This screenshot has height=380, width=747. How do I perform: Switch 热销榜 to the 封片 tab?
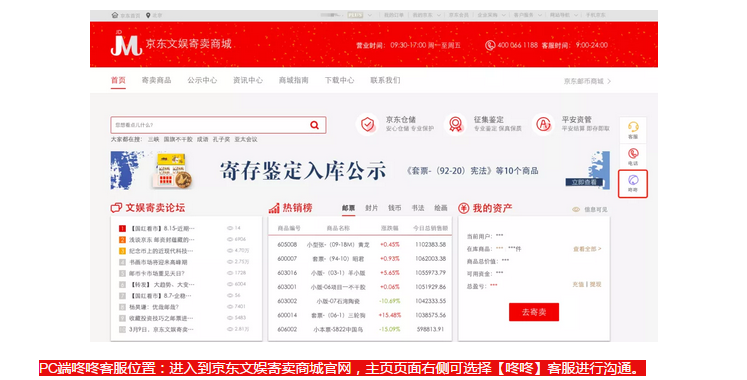click(372, 208)
